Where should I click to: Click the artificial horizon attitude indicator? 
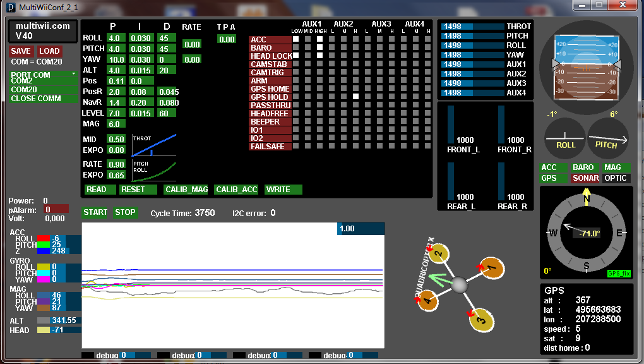coord(586,64)
